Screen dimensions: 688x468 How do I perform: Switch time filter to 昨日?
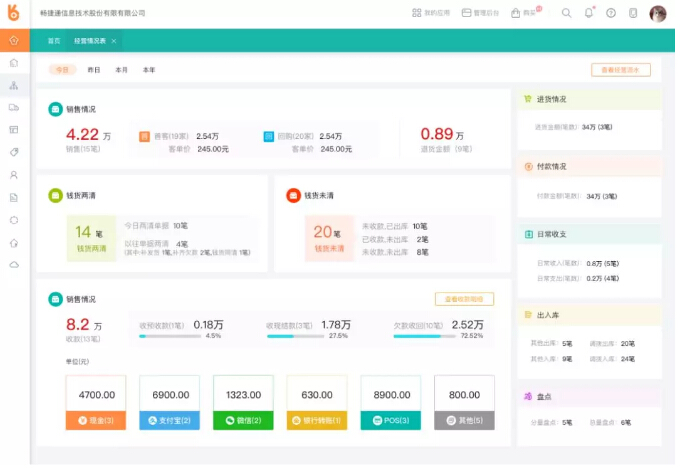click(x=94, y=70)
